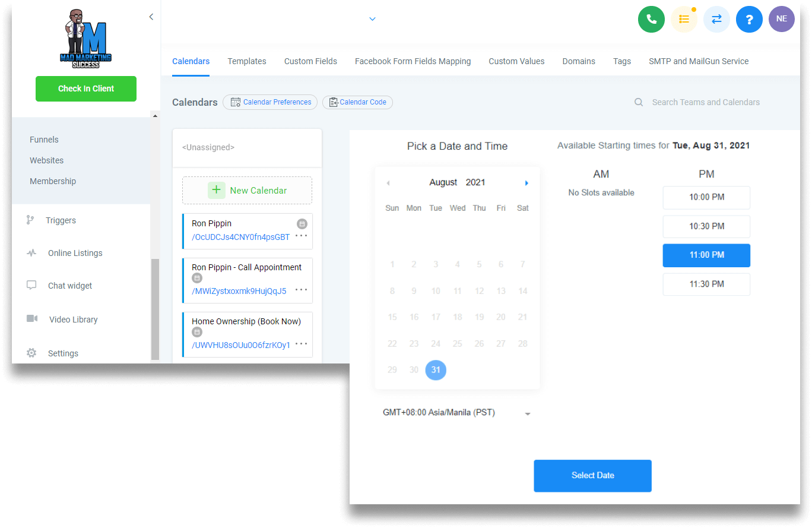Image resolution: width=812 pixels, height=528 pixels.
Task: Open Calendar Code
Action: (357, 102)
